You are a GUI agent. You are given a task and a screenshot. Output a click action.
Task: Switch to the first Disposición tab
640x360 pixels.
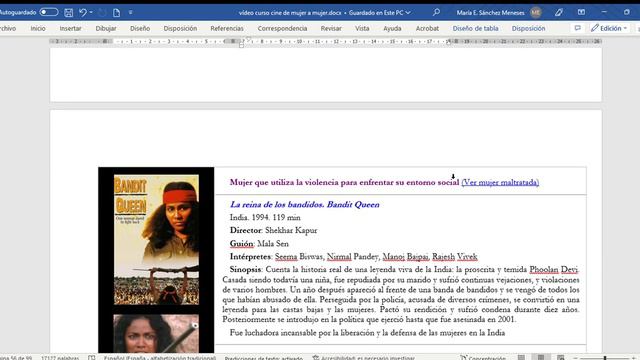(x=180, y=28)
